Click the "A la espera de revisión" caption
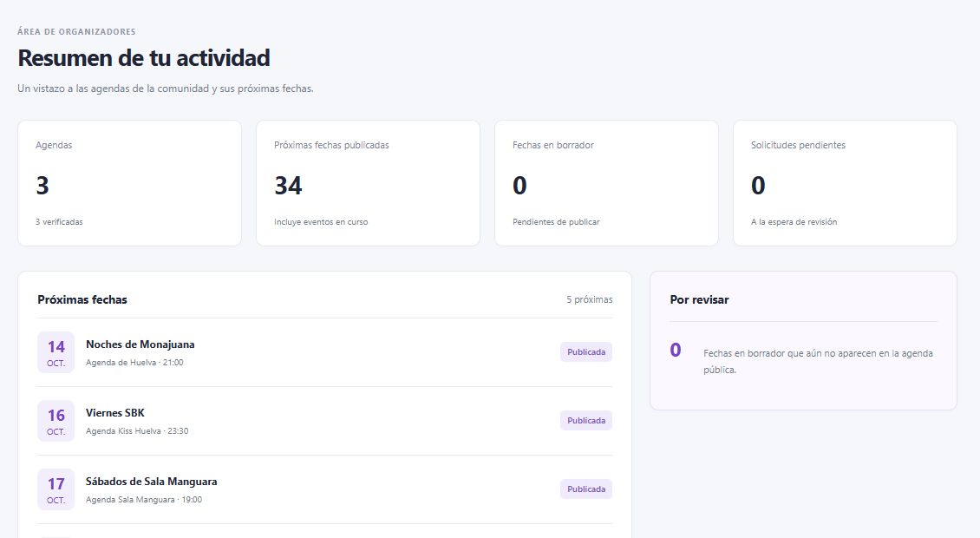980x538 pixels. point(794,222)
